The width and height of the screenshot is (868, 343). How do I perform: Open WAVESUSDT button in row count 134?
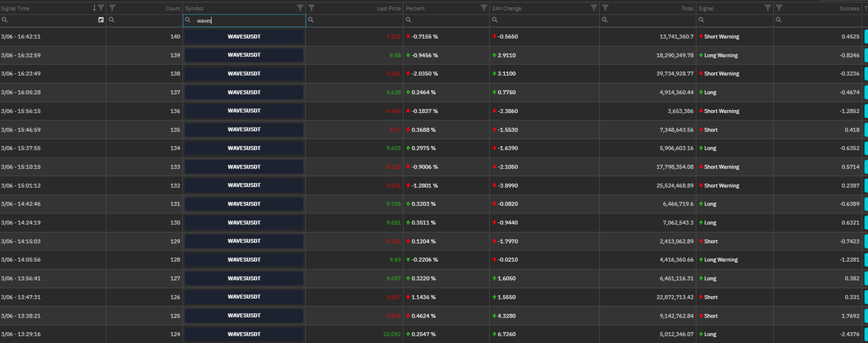click(244, 148)
